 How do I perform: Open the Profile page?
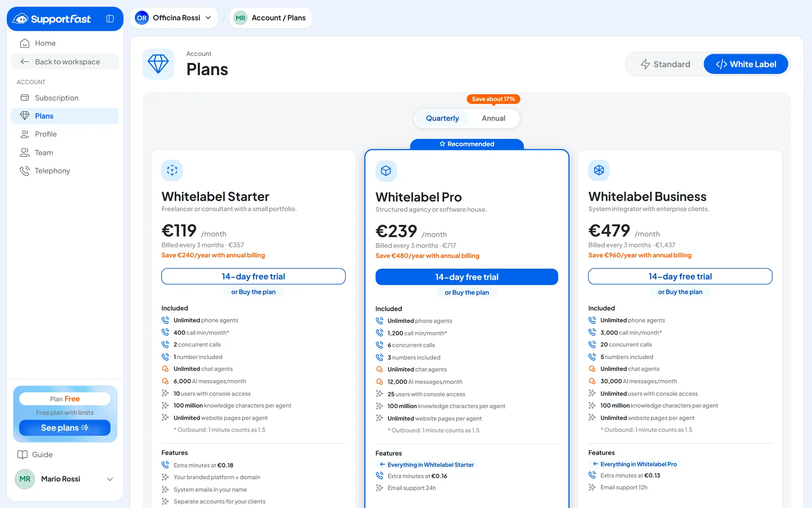point(65,134)
